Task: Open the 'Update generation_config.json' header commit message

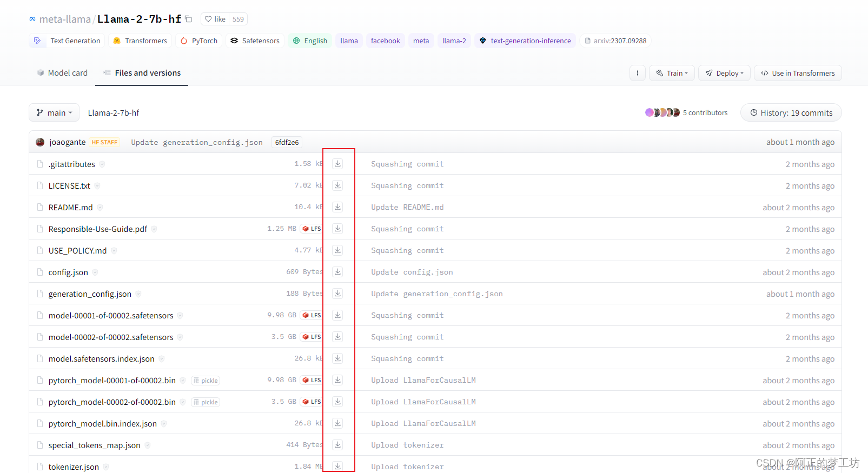Action: point(197,142)
